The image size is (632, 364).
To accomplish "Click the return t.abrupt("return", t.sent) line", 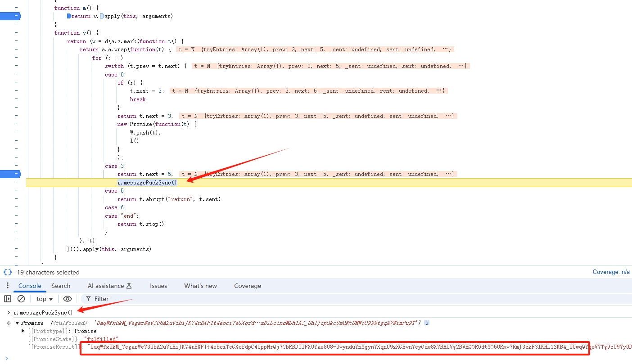I will (171, 199).
